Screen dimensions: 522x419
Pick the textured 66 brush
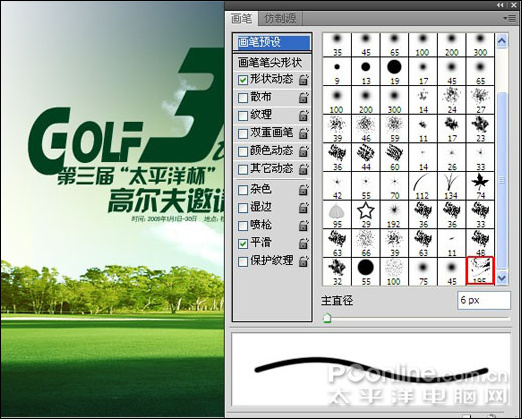point(366,243)
